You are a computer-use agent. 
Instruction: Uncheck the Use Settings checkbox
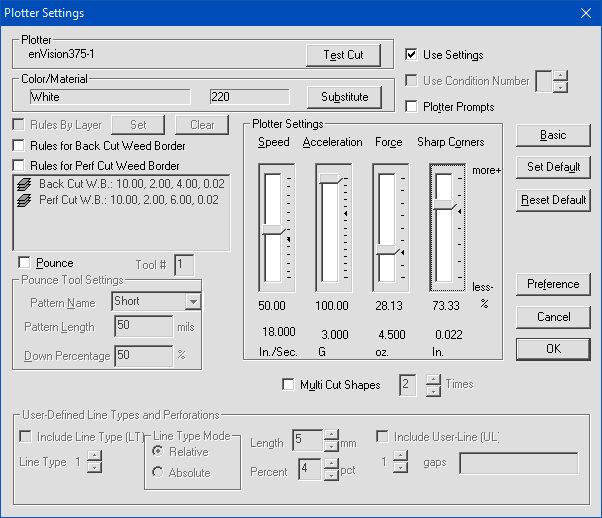(x=411, y=55)
